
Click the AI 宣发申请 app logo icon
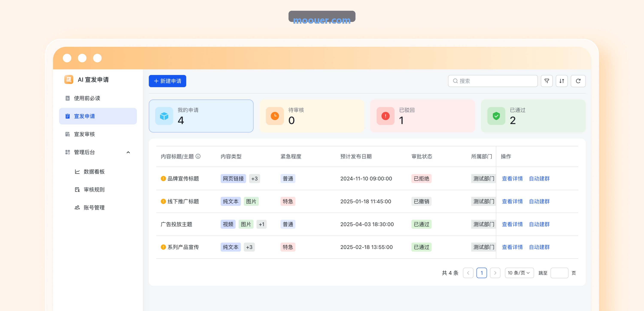tap(68, 80)
